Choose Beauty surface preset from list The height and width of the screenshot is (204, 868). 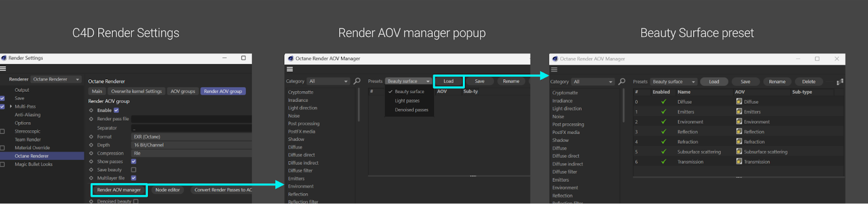point(409,92)
